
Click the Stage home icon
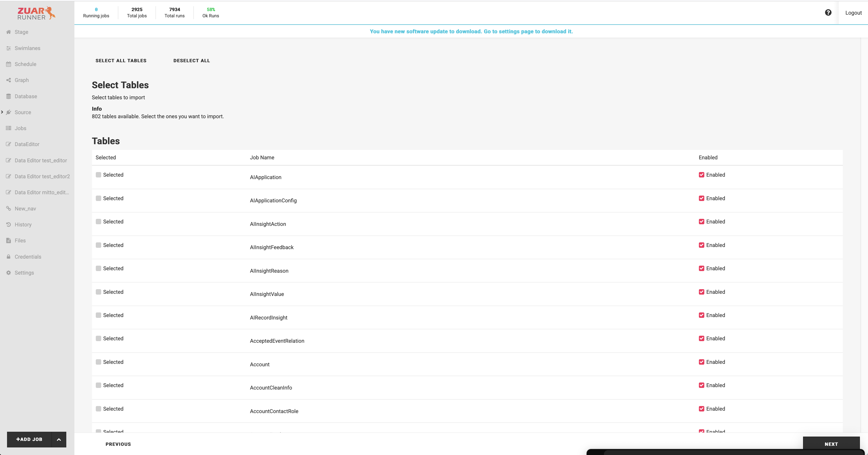pyautogui.click(x=8, y=32)
